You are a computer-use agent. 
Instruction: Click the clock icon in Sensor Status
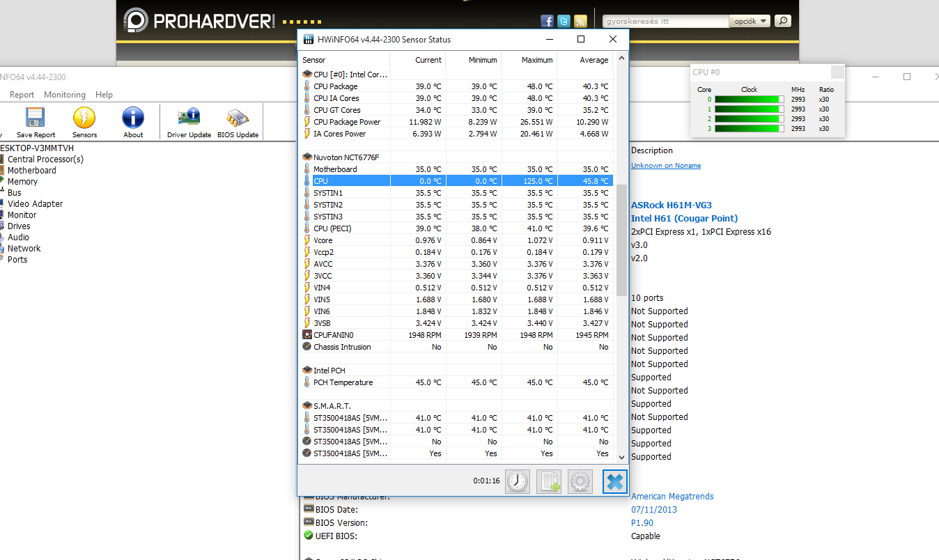pos(518,481)
